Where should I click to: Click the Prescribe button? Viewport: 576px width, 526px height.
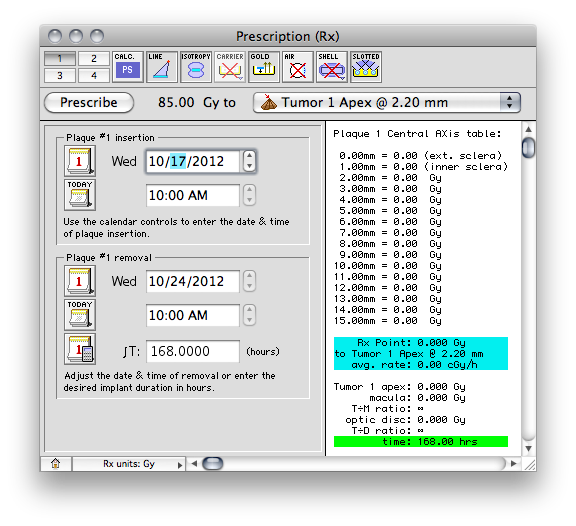[89, 102]
